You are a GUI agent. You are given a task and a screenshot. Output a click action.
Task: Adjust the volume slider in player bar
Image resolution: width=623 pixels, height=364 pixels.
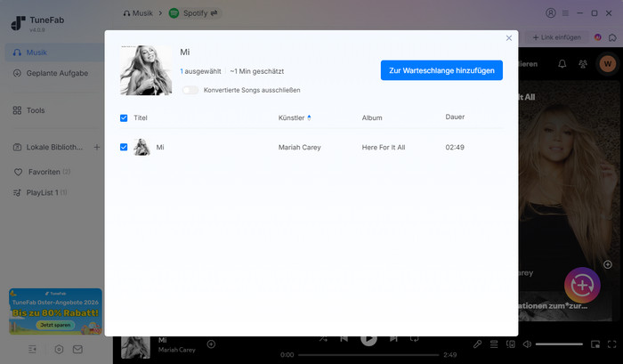click(559, 344)
